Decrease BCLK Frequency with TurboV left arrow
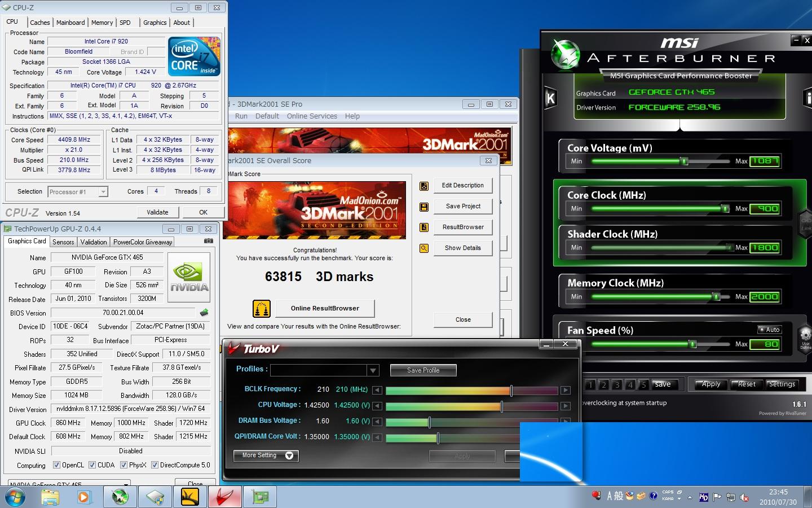The width and height of the screenshot is (812, 508). (x=377, y=390)
